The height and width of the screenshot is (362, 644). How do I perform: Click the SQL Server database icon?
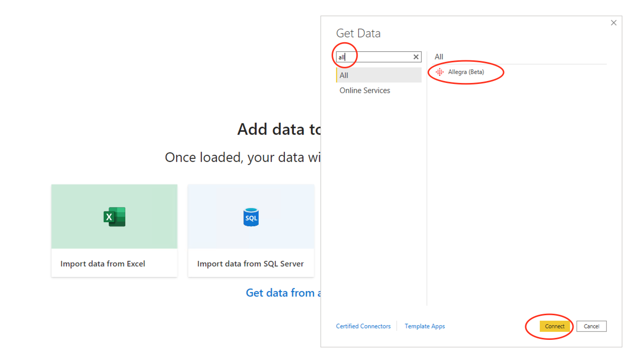pos(251,216)
